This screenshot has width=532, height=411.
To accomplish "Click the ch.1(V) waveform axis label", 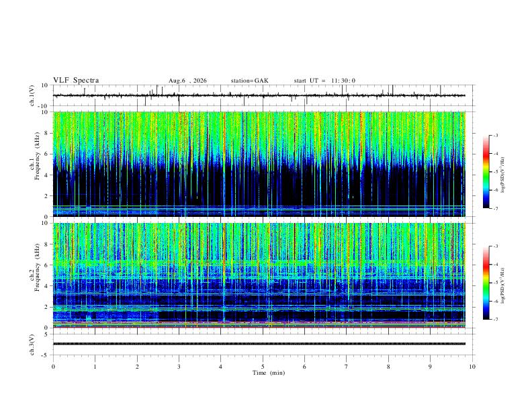I will click(x=32, y=95).
